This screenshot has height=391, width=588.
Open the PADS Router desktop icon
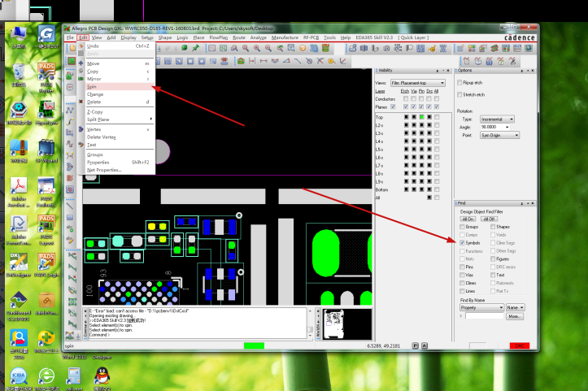46,77
